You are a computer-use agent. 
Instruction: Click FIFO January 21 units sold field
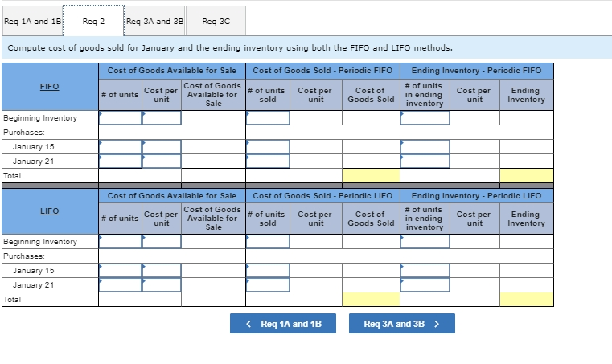tap(268, 162)
